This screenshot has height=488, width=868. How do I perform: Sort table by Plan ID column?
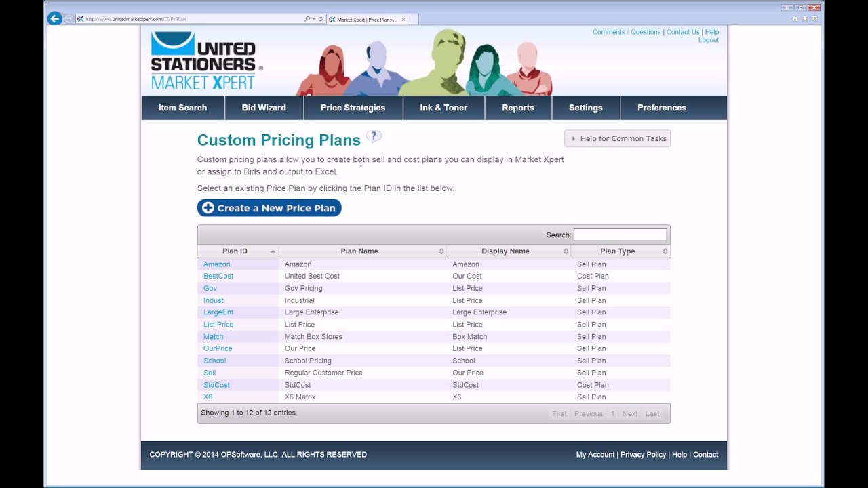coord(238,251)
